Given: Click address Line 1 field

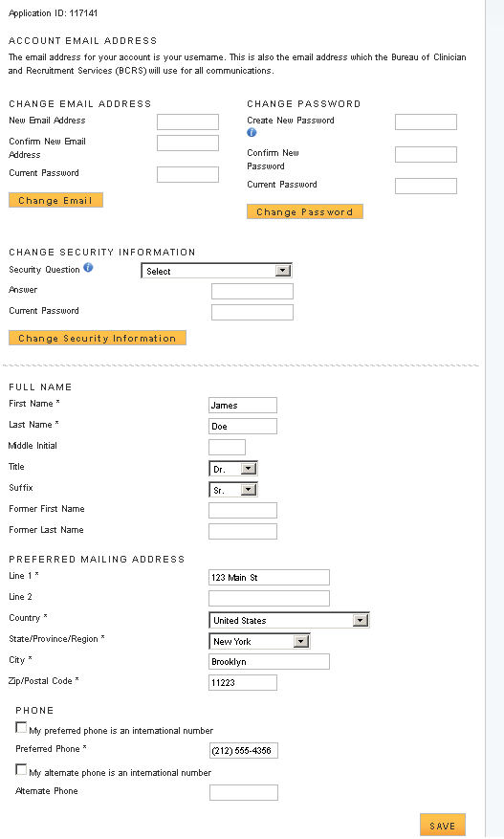Looking at the screenshot, I should (x=269, y=577).
